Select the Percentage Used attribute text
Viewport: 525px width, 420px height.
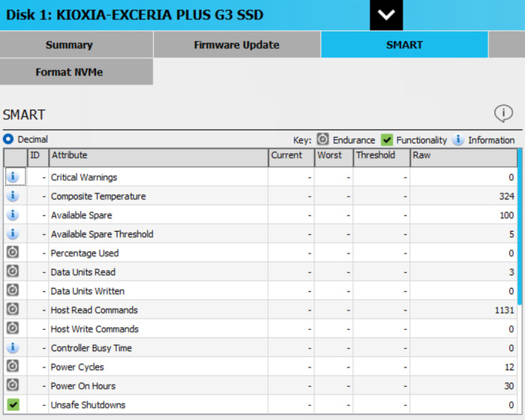pyautogui.click(x=85, y=253)
